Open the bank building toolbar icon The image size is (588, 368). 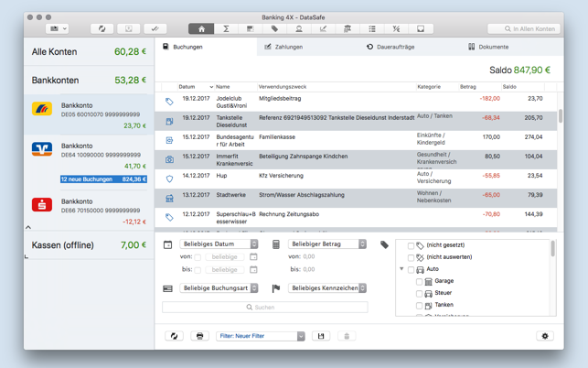point(347,29)
